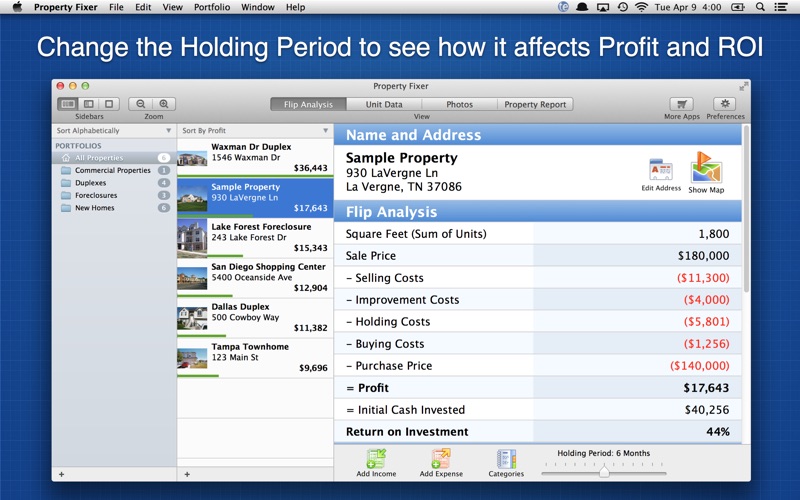
Task: Add a property with the list plus button
Action: click(x=187, y=474)
